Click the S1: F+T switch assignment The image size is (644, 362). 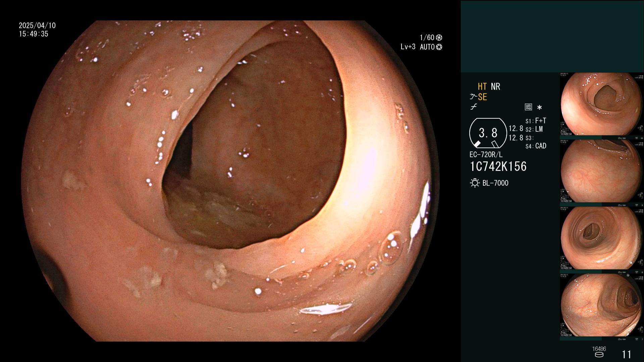coord(536,121)
